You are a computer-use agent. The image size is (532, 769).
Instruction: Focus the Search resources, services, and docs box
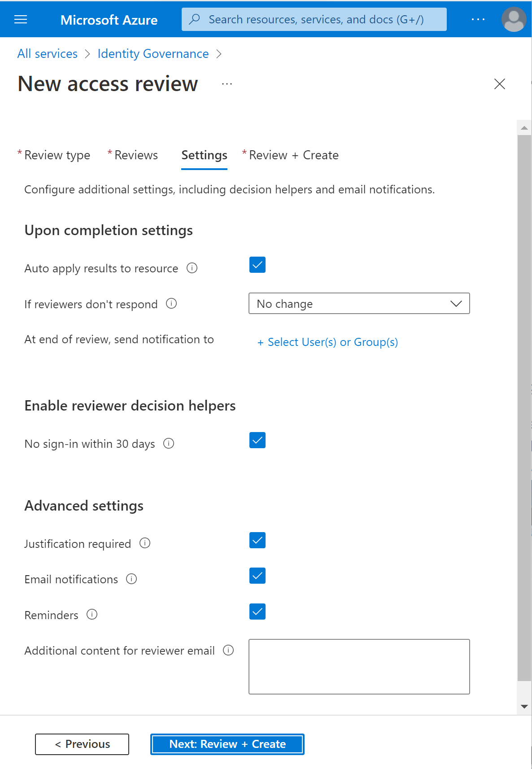click(x=314, y=19)
